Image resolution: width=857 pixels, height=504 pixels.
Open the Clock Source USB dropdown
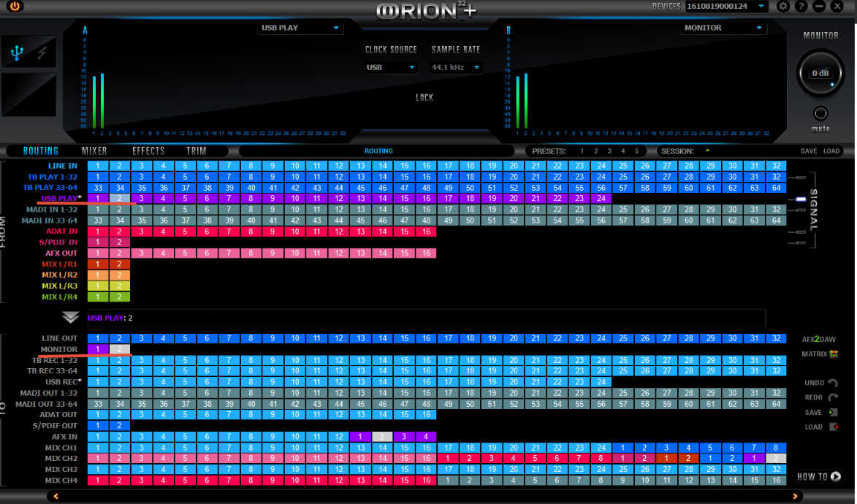(x=391, y=67)
